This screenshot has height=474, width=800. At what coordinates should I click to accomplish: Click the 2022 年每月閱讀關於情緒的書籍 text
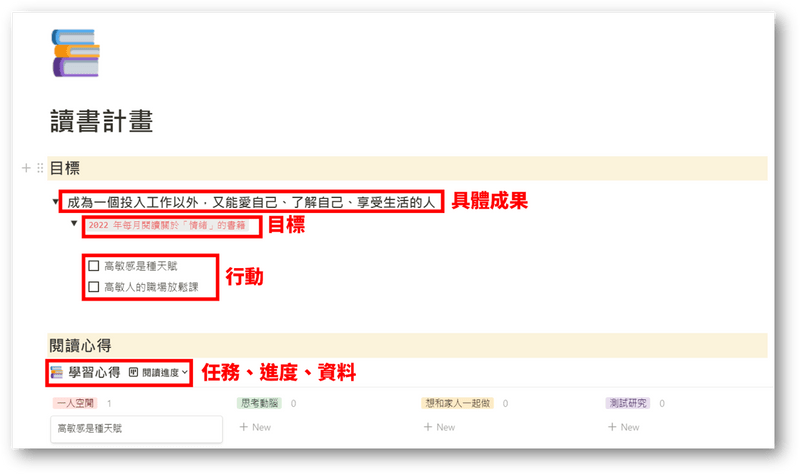pyautogui.click(x=167, y=225)
